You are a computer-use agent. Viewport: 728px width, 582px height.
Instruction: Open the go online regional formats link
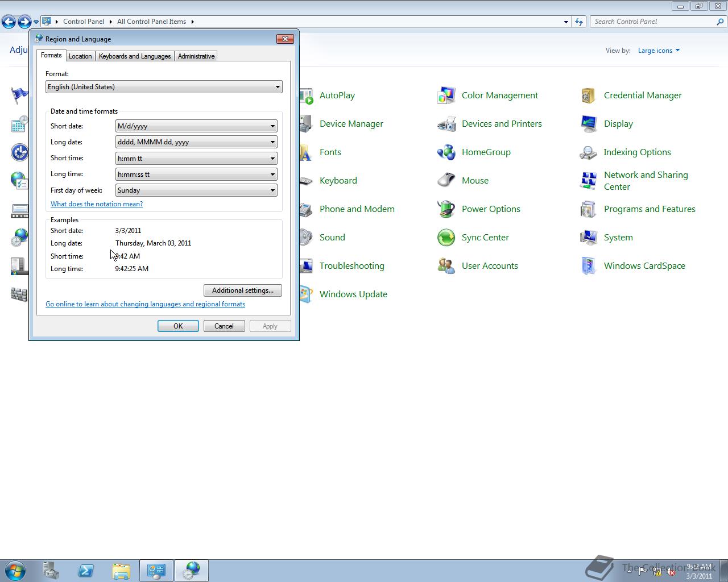pos(145,304)
